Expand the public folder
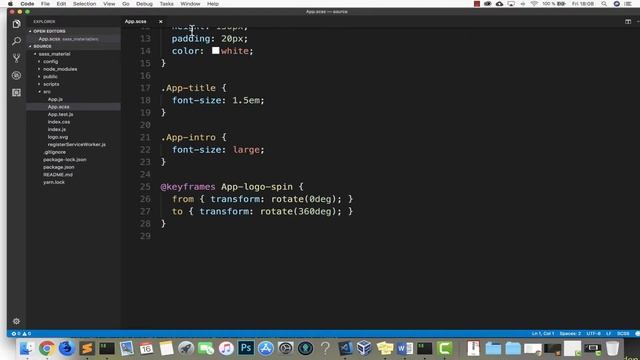The width and height of the screenshot is (640, 360). tap(50, 77)
